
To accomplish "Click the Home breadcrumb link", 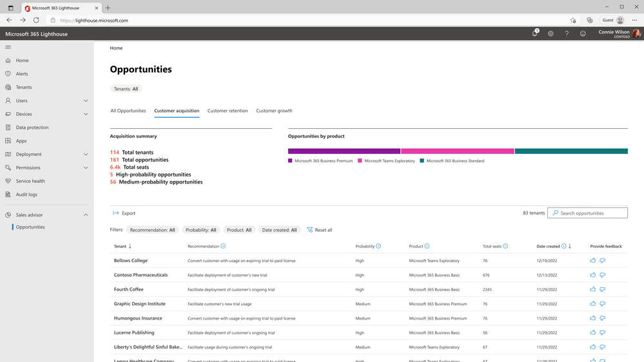I will click(x=116, y=48).
